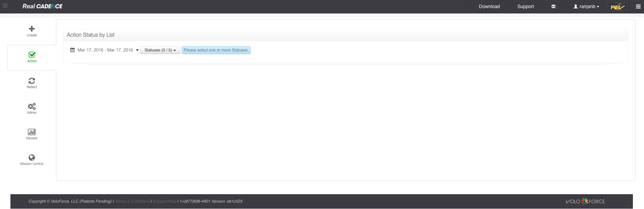This screenshot has height=209, width=644.
Task: Expand the Statuses (0 / 5) dropdown
Action: coord(160,50)
